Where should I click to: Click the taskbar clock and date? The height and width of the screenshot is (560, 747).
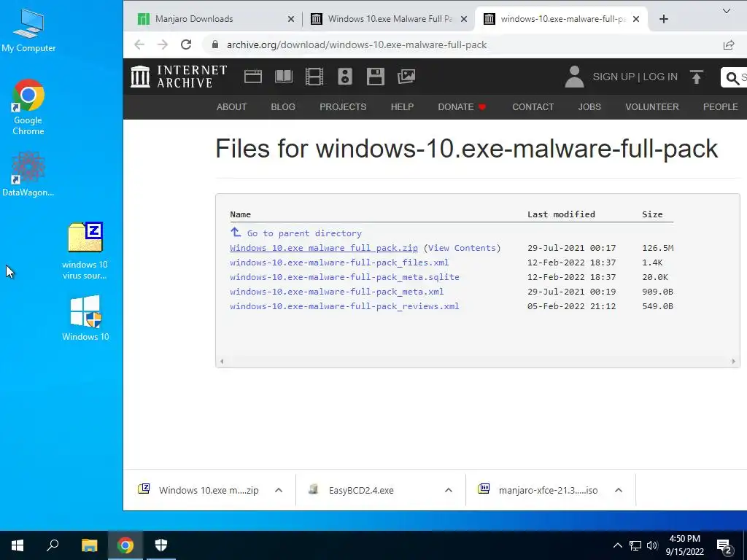684,545
